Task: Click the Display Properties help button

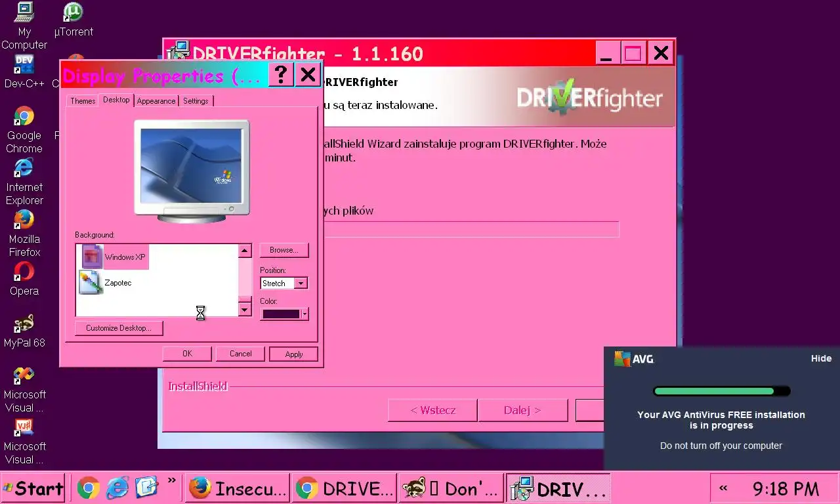Action: pos(281,75)
